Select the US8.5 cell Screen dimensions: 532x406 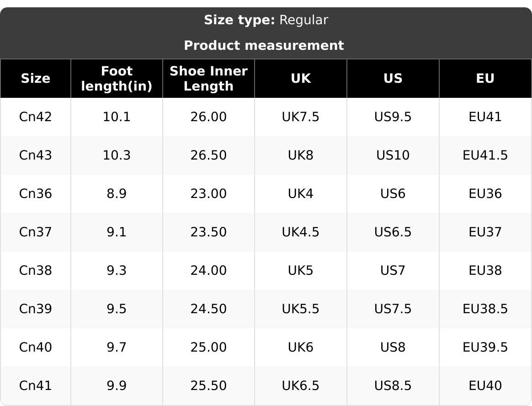[393, 385]
